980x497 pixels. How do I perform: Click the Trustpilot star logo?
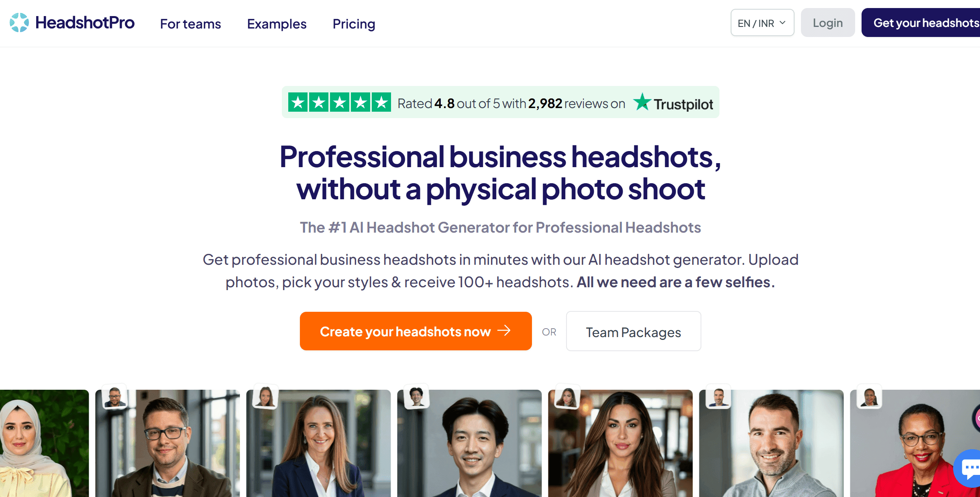pos(642,102)
